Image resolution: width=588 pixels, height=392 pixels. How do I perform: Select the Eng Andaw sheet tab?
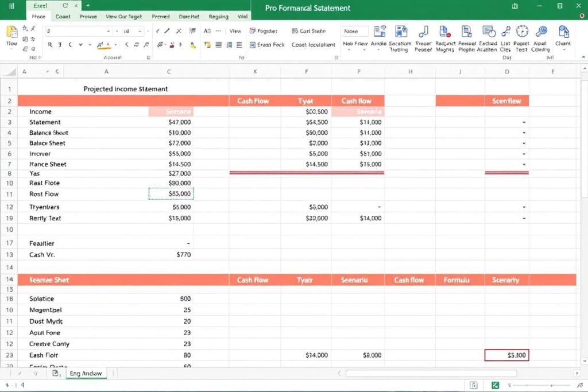[86, 373]
